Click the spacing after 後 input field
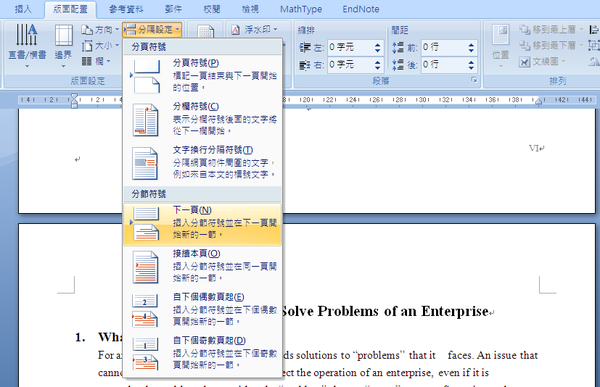Viewport: 600px width, 387px height. (x=444, y=65)
